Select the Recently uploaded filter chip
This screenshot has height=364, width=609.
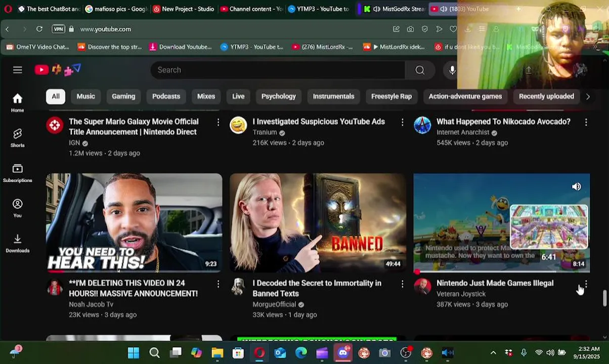(546, 96)
